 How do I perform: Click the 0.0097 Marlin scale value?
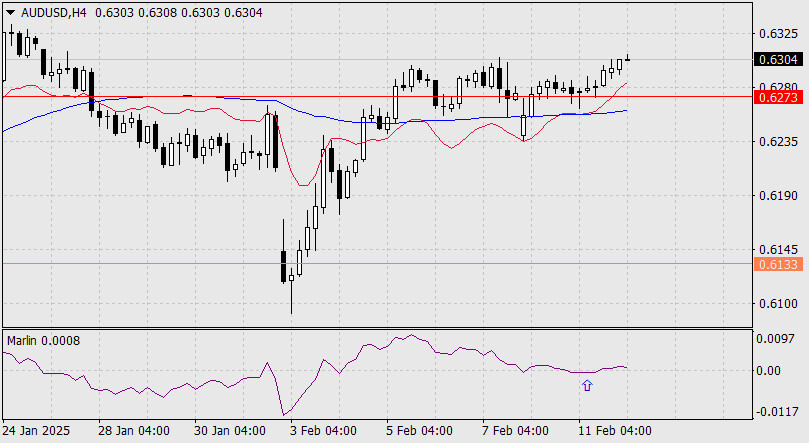pos(775,339)
